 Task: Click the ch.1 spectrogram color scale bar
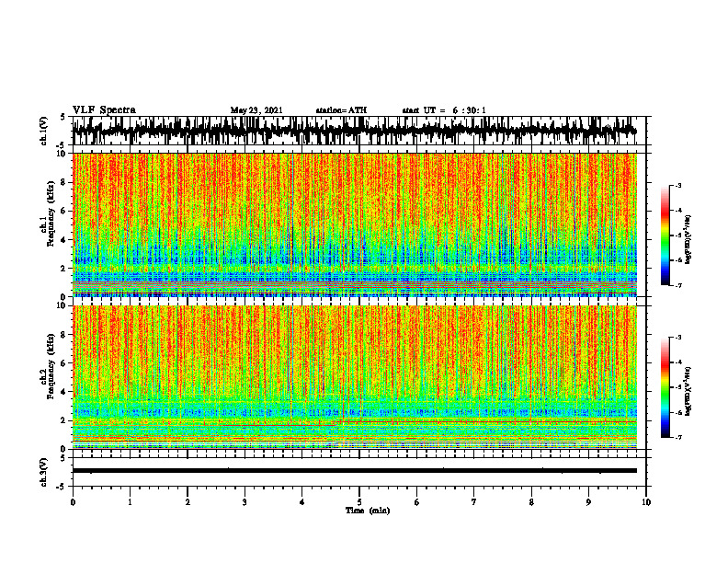[665, 236]
